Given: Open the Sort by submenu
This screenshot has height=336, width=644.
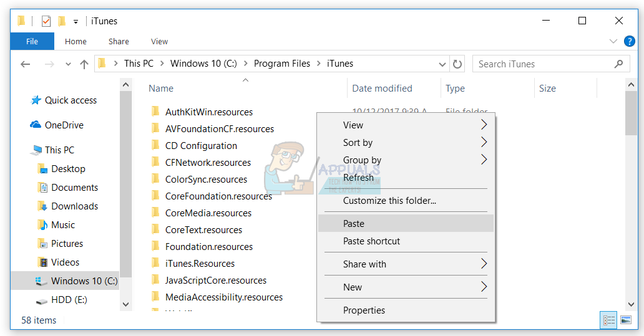Looking at the screenshot, I should 406,143.
